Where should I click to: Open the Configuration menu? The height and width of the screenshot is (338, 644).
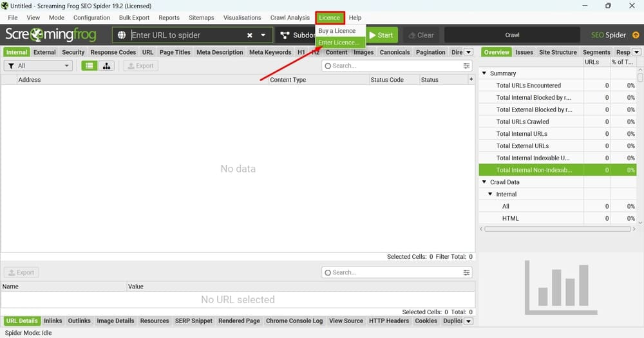coord(91,17)
